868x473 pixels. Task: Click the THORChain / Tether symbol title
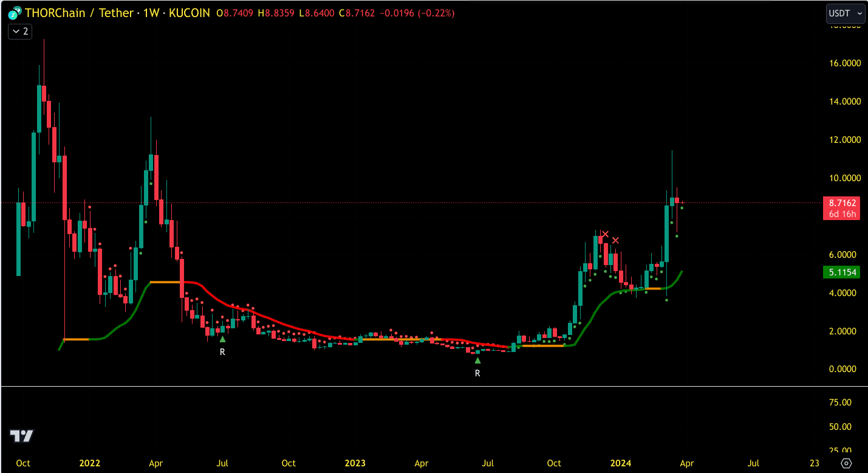[x=79, y=13]
